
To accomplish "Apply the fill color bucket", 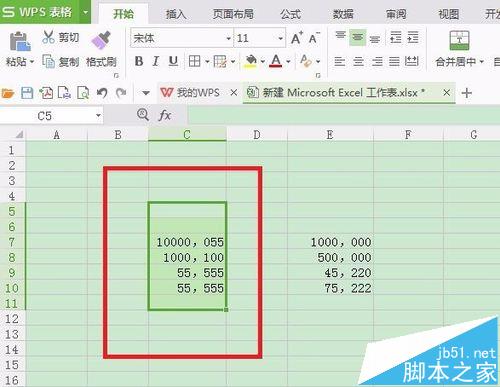I will 251,61.
